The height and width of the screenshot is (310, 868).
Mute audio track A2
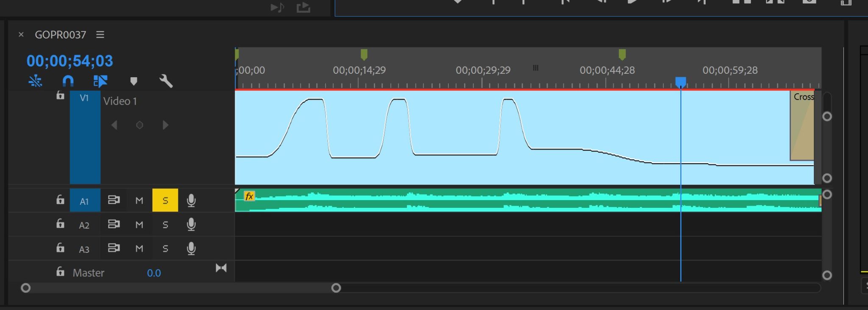139,224
